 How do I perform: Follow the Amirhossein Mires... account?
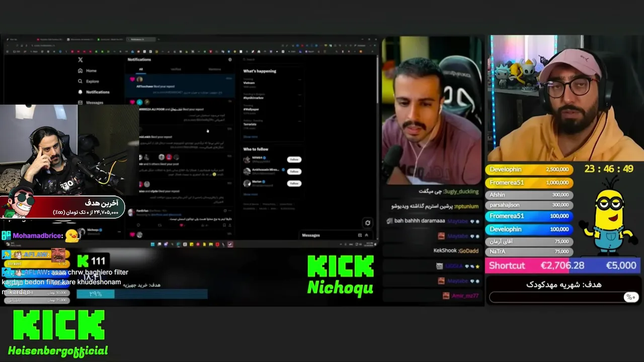tap(294, 171)
